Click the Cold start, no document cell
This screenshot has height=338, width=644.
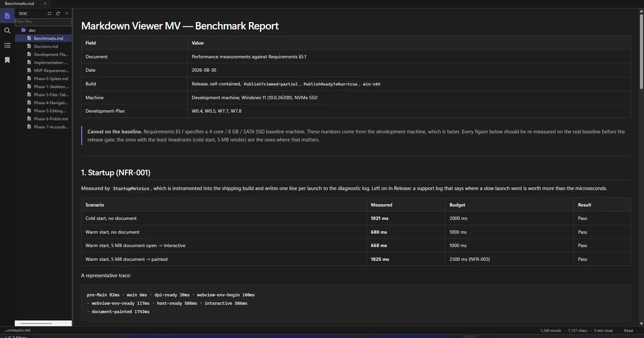[224, 218]
